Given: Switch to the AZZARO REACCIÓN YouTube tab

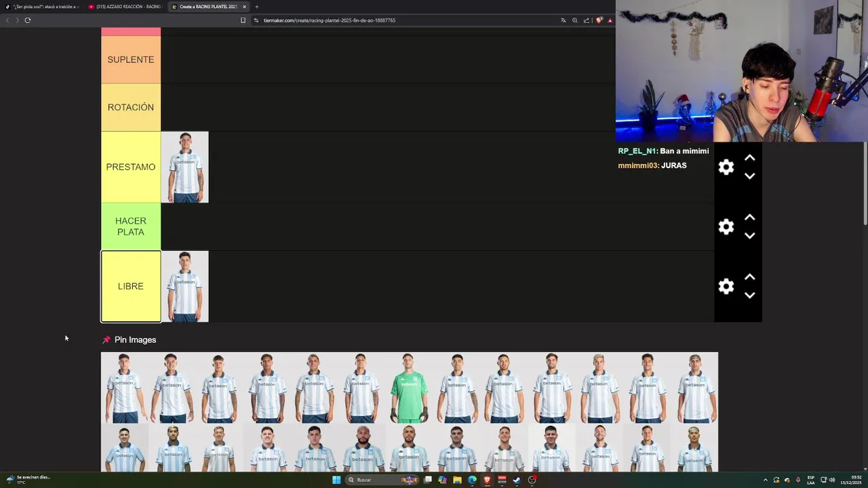Looking at the screenshot, I should pos(125,7).
